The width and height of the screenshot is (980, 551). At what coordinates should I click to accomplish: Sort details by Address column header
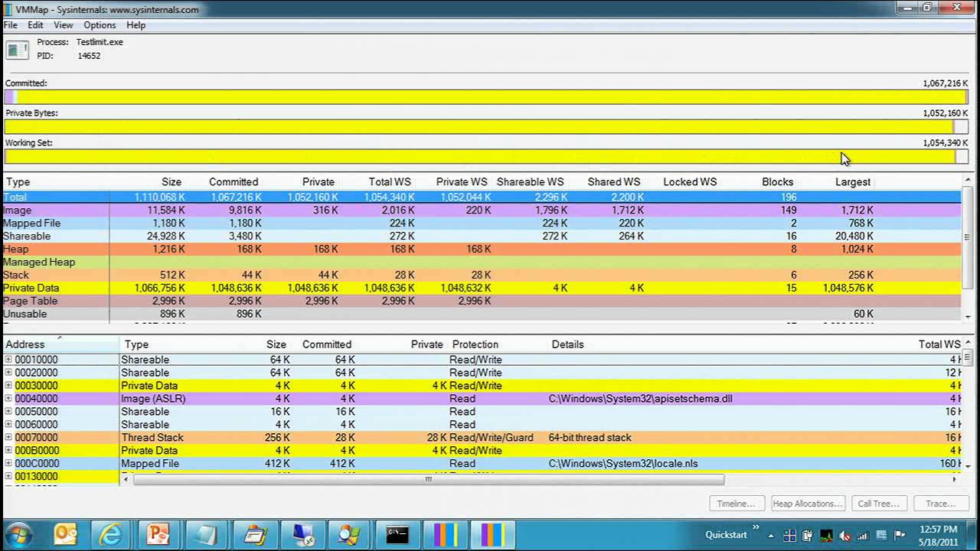pos(24,344)
